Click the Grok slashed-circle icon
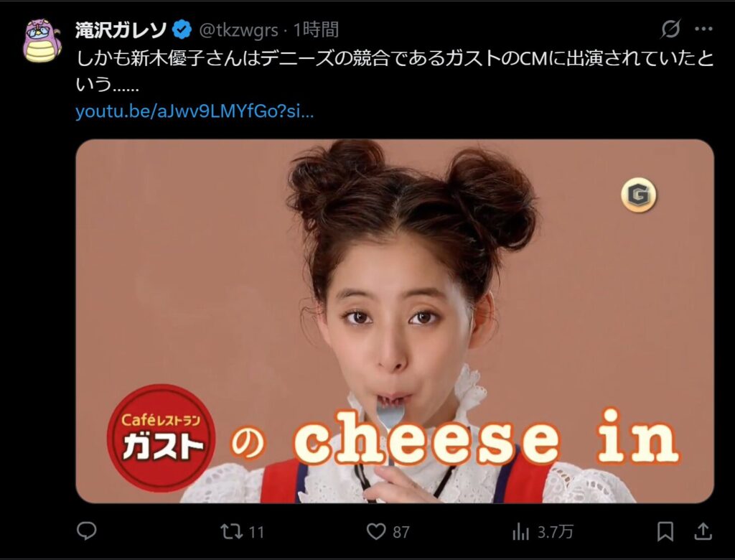The height and width of the screenshot is (560, 735). (670, 29)
